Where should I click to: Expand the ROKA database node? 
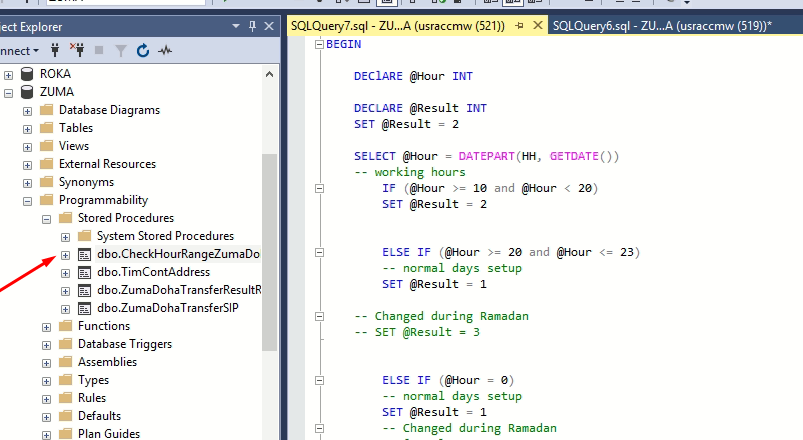tap(9, 74)
